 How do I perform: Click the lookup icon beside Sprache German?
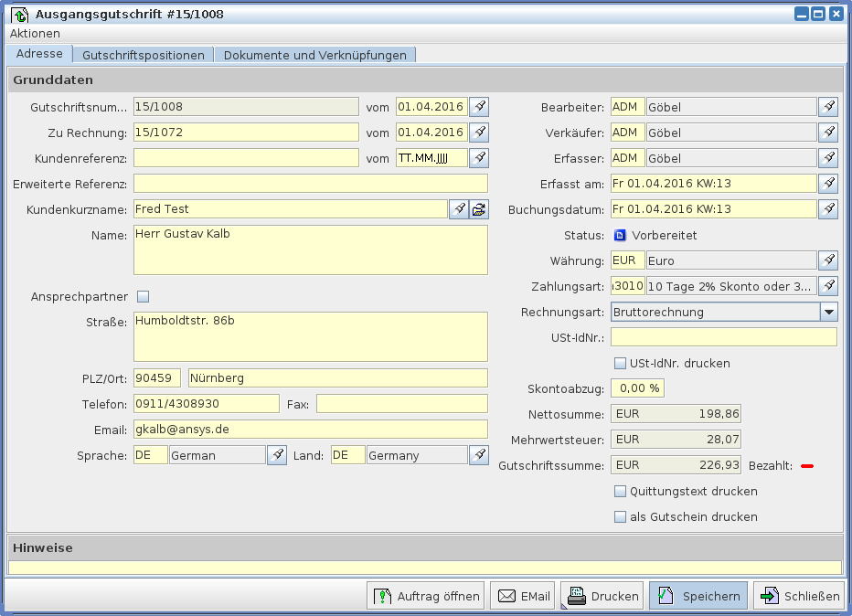[276, 455]
